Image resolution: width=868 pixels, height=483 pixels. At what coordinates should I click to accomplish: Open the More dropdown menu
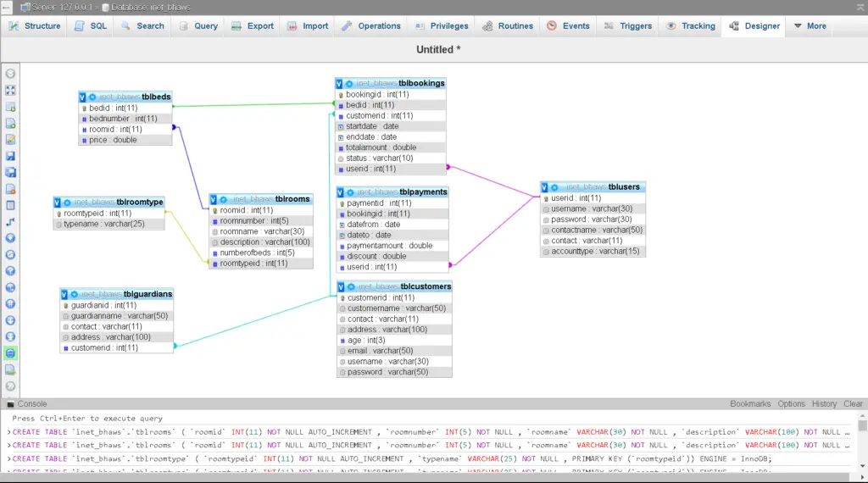(809, 26)
